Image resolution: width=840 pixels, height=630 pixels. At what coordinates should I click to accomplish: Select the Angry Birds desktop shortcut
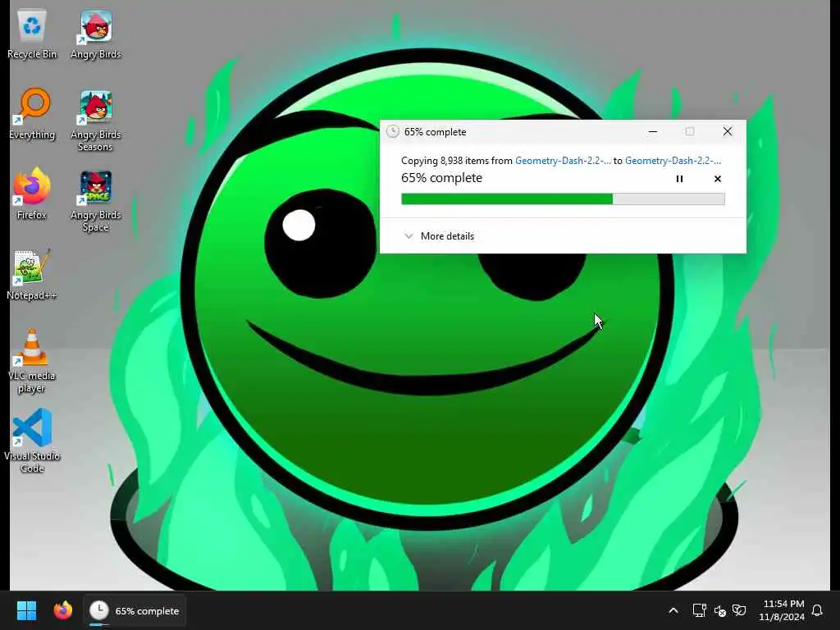click(96, 34)
